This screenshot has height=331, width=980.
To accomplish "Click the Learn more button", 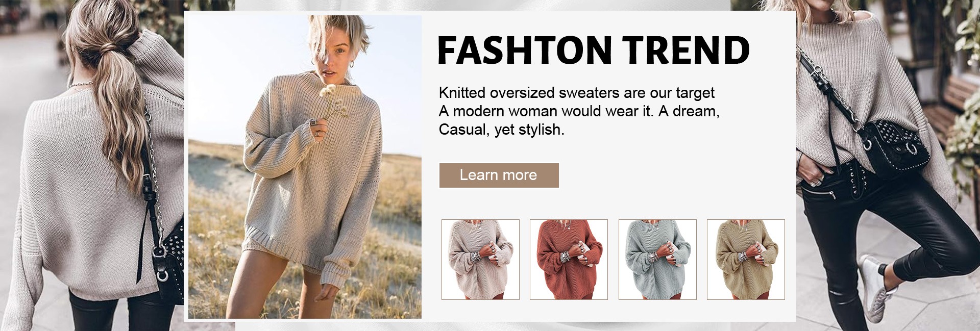I will (499, 175).
